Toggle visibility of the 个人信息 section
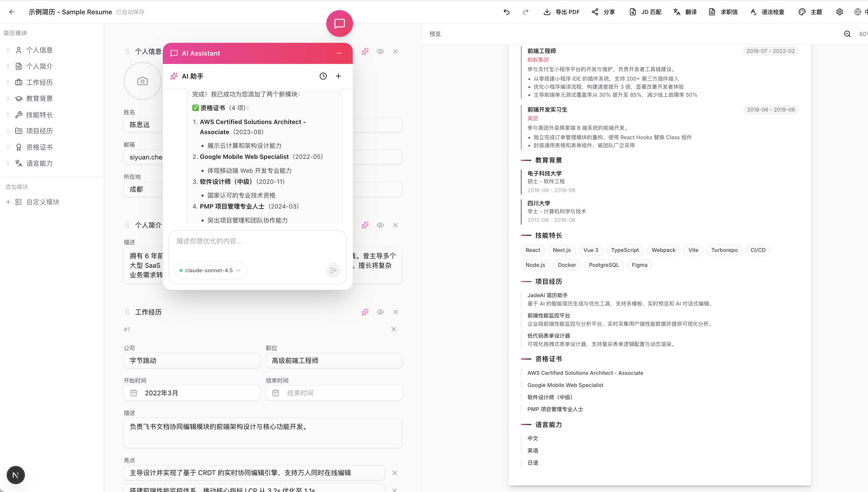This screenshot has height=492, width=868. (x=380, y=51)
